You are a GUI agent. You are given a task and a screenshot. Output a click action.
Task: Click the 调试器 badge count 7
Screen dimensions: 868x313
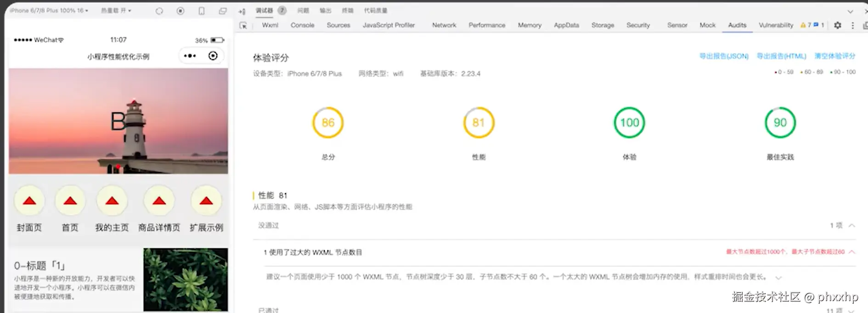[x=282, y=11]
